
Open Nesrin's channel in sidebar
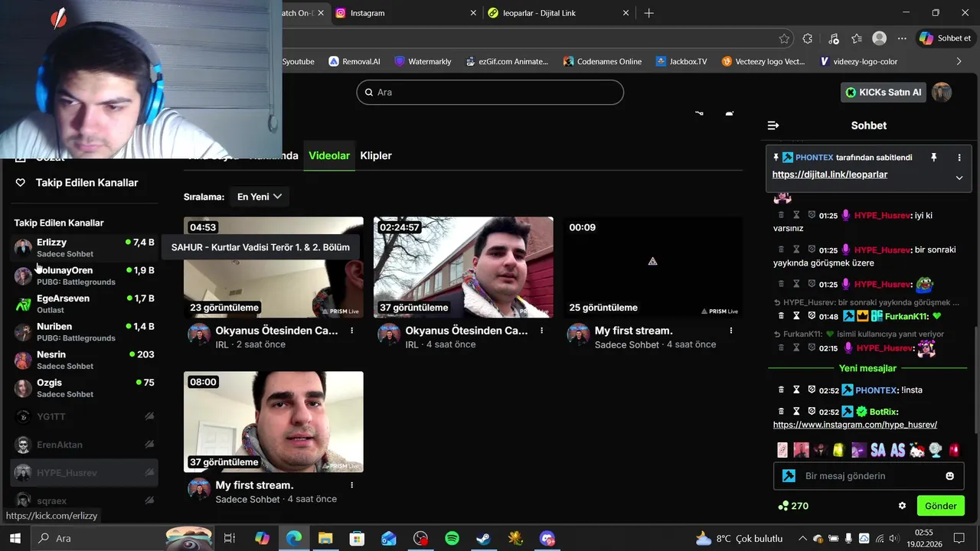(x=84, y=360)
